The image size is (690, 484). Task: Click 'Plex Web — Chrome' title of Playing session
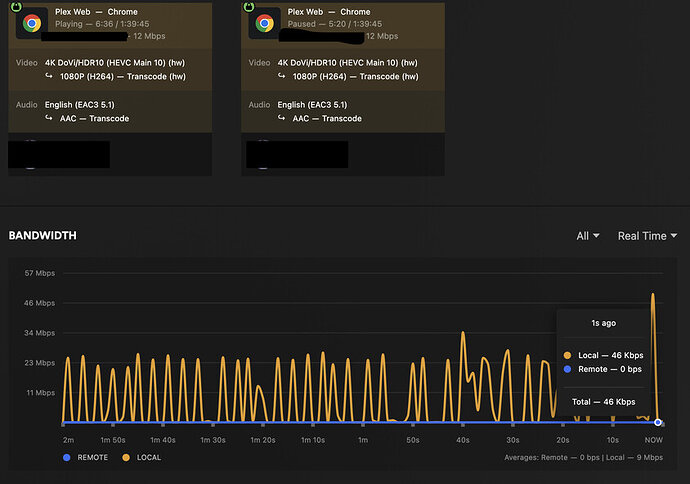pos(96,12)
